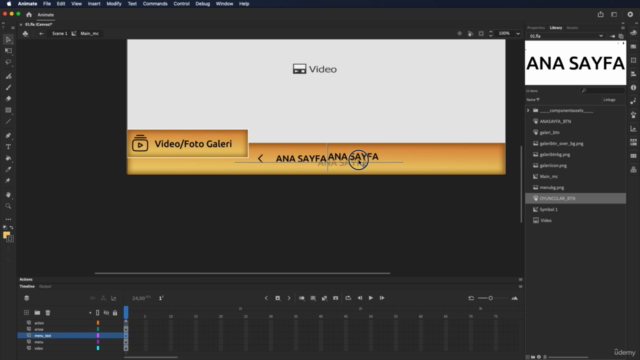Image resolution: width=640 pixels, height=360 pixels.
Task: Select the action layer in the timeline
Action: [70, 323]
